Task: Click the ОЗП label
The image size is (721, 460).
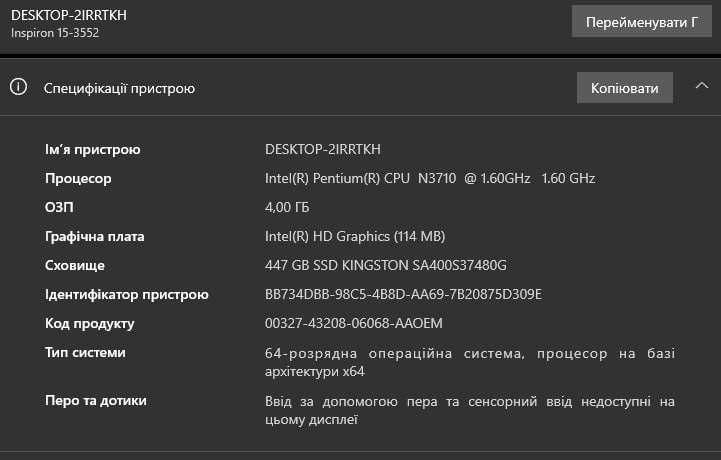Action: (x=59, y=207)
